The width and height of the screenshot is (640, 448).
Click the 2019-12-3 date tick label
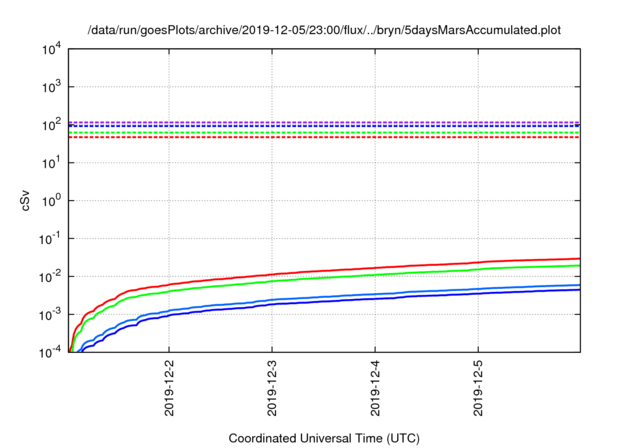(272, 388)
